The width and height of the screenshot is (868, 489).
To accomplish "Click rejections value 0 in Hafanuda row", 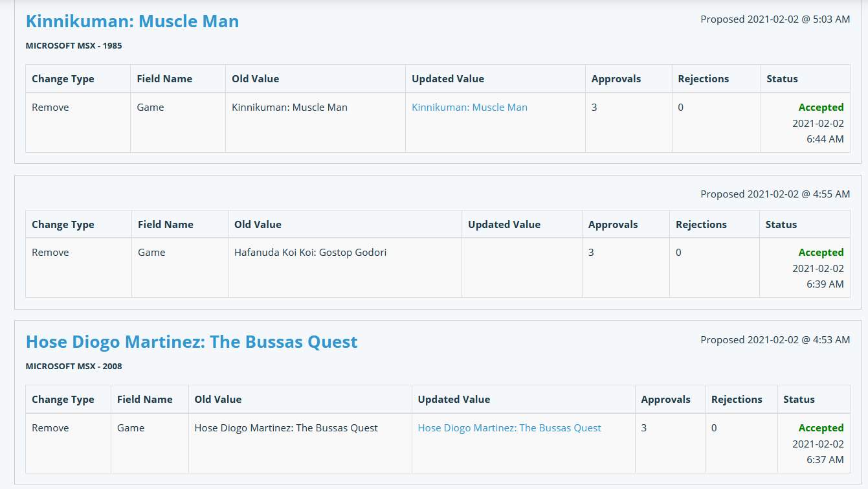I will tap(678, 253).
